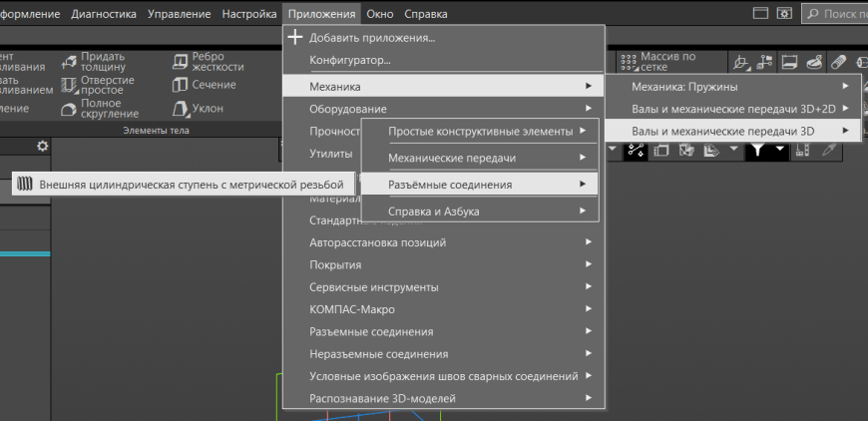Click the paired cubes icon in view toolbar
Viewport: 868px width, 421px height.
(686, 150)
